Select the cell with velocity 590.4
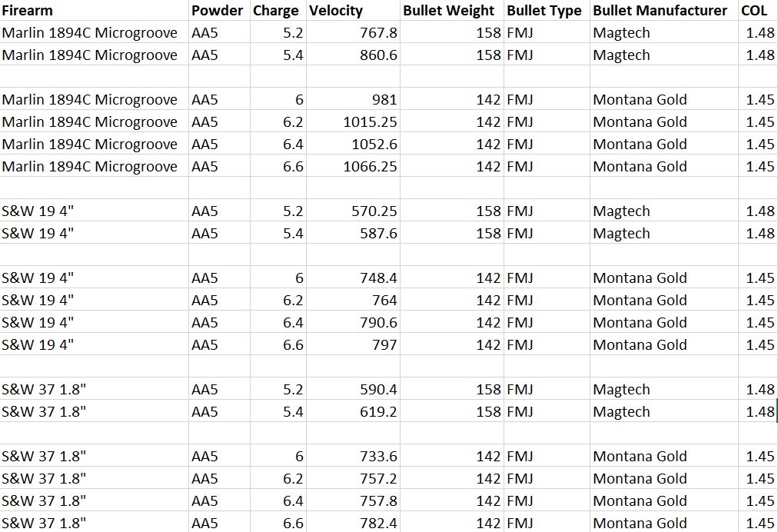This screenshot has width=778, height=532. coord(353,390)
